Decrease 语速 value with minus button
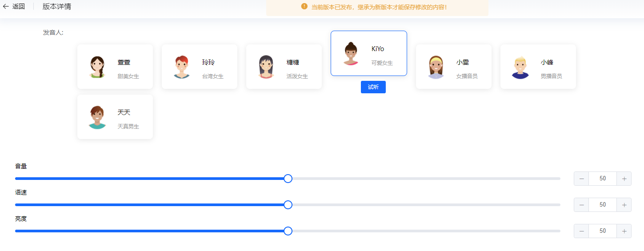Viewport: 644px width, 251px height. 581,205
